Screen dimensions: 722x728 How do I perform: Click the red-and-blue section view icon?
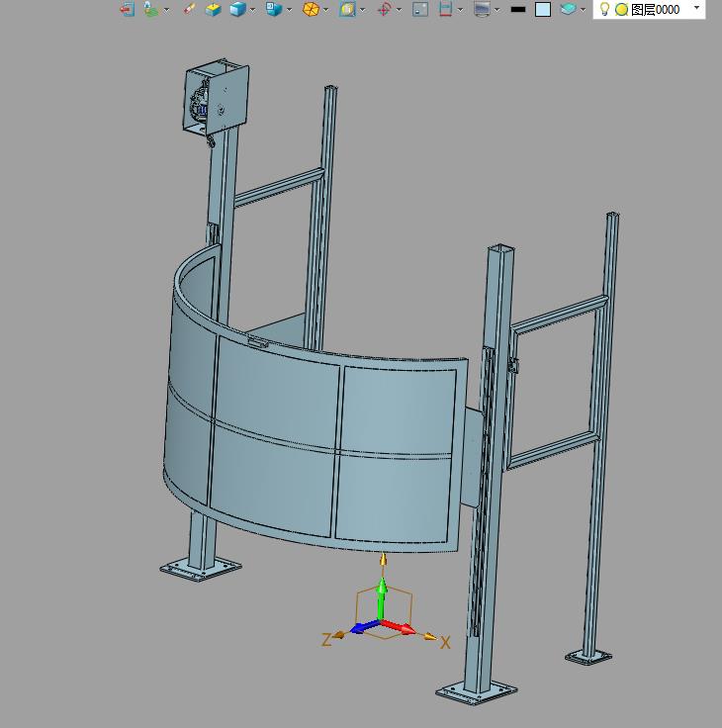point(446,9)
